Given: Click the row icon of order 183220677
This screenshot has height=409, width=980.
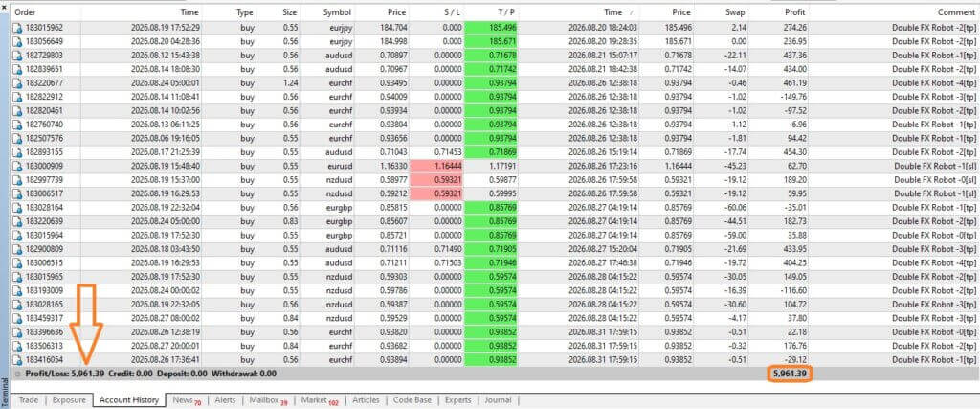Looking at the screenshot, I should 17,82.
